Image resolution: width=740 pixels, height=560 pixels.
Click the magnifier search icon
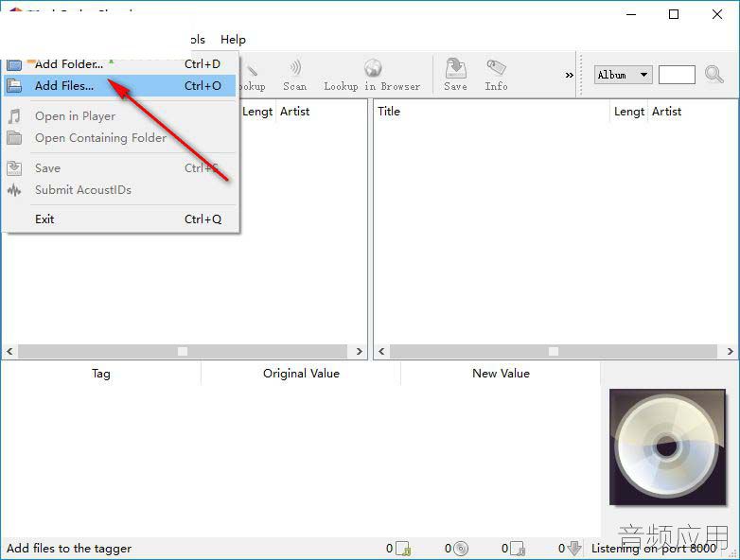click(714, 75)
